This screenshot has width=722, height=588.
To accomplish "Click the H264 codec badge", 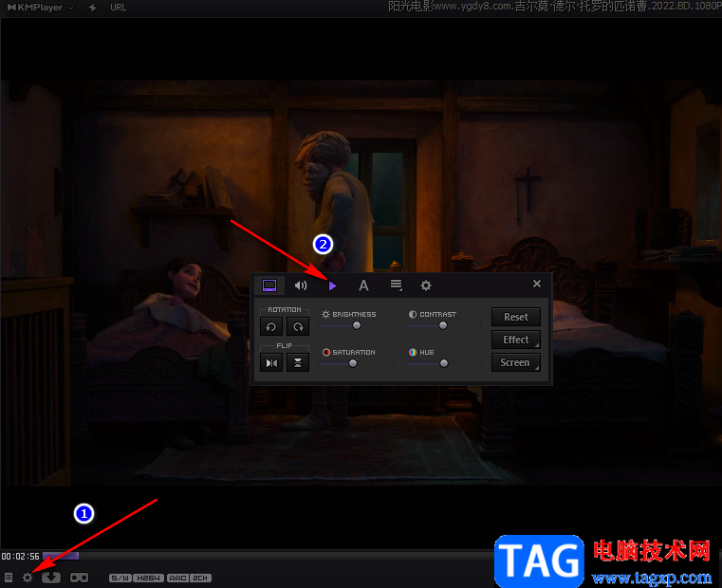I will (148, 578).
